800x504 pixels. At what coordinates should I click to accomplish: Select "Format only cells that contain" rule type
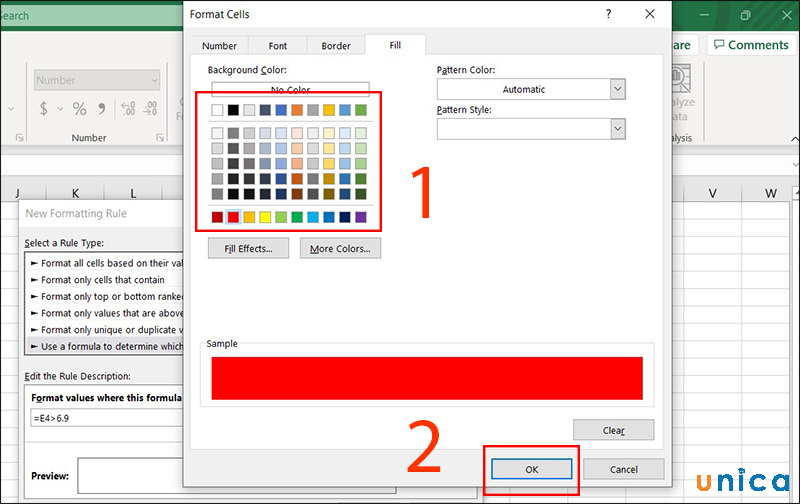click(x=102, y=280)
